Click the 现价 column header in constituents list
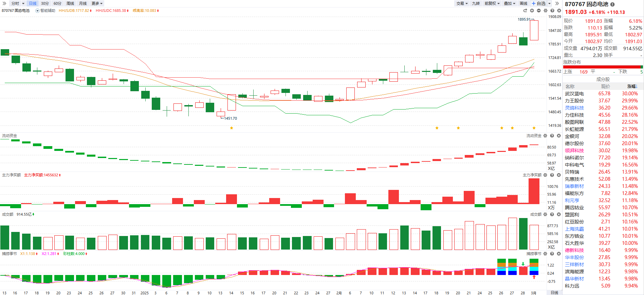644x295 pixels. [x=606, y=86]
